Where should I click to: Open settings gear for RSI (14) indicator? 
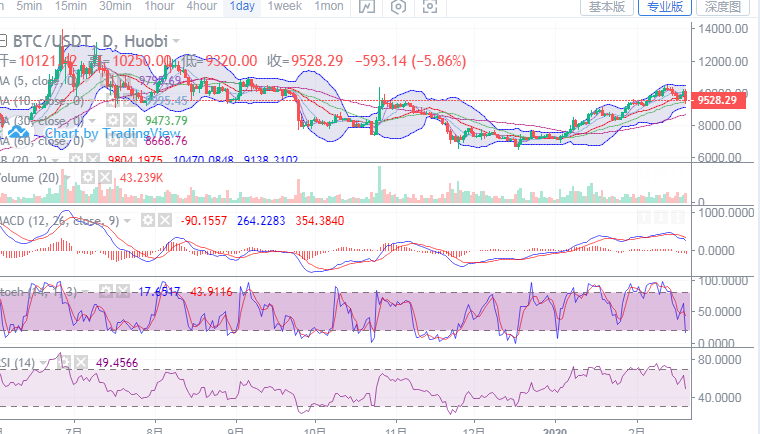click(x=64, y=362)
